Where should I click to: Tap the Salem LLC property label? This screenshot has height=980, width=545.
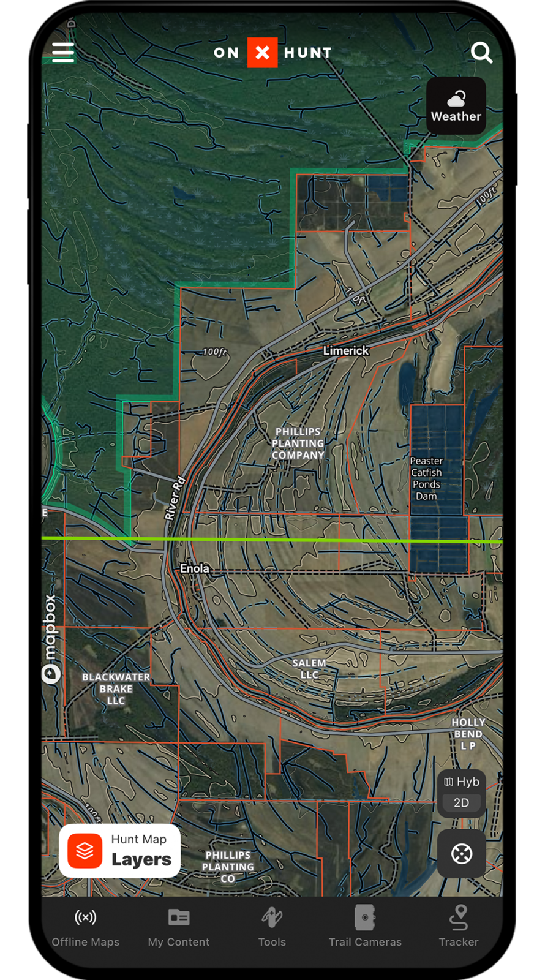click(309, 669)
